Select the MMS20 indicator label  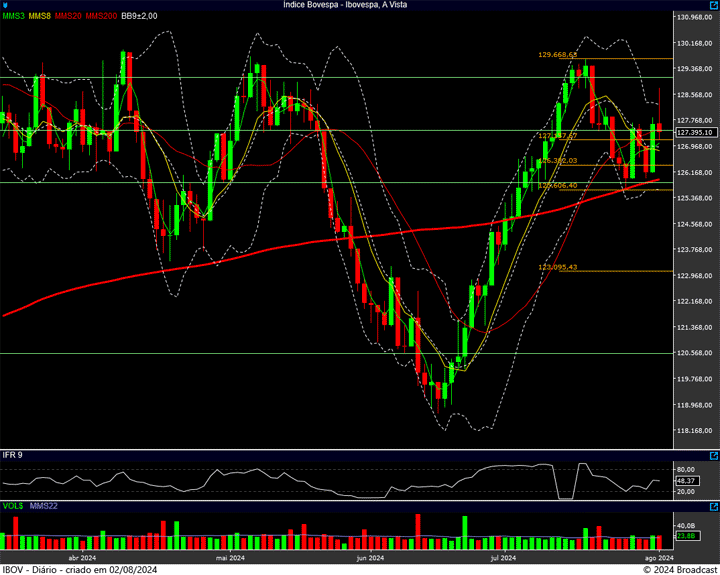tap(68, 16)
